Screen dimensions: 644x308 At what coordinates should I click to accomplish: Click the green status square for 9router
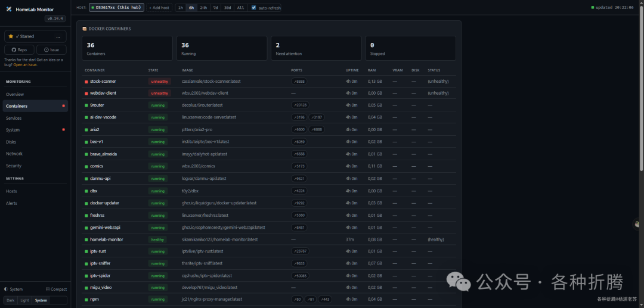pyautogui.click(x=86, y=105)
